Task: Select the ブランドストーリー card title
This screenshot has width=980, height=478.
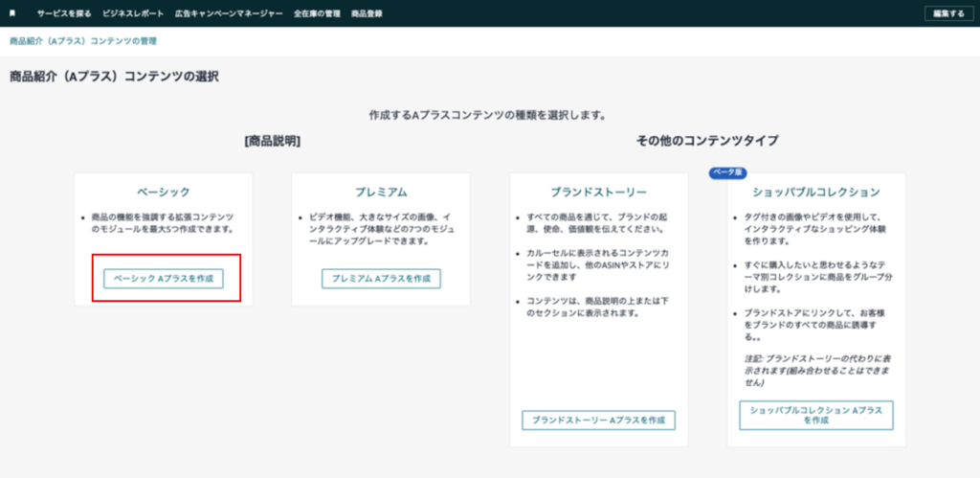Action: click(x=598, y=192)
